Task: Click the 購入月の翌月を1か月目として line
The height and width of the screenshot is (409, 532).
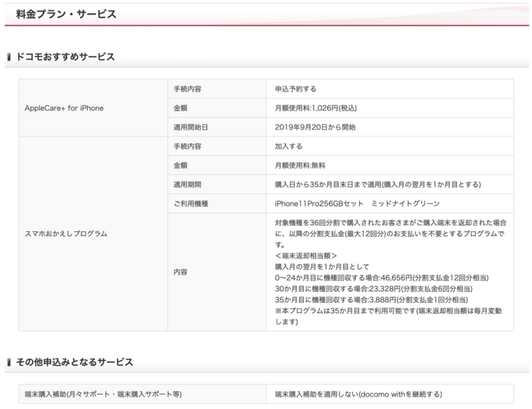Action: tap(322, 267)
